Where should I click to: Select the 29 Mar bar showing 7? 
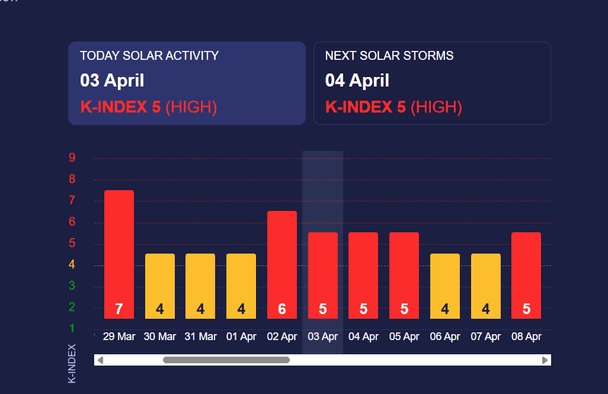[x=119, y=254]
